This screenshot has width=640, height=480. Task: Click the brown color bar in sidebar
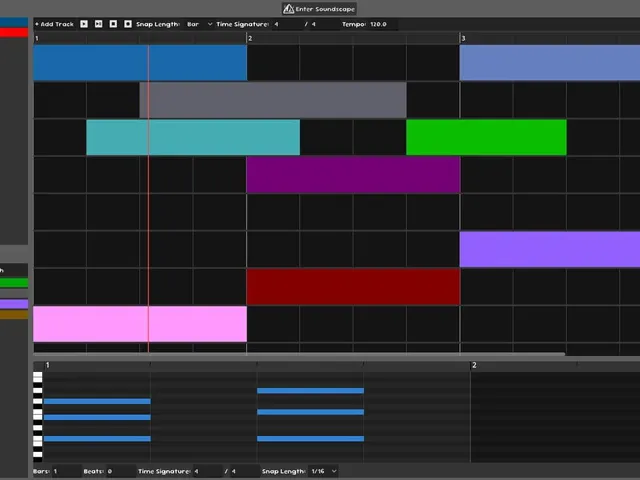(x=14, y=314)
